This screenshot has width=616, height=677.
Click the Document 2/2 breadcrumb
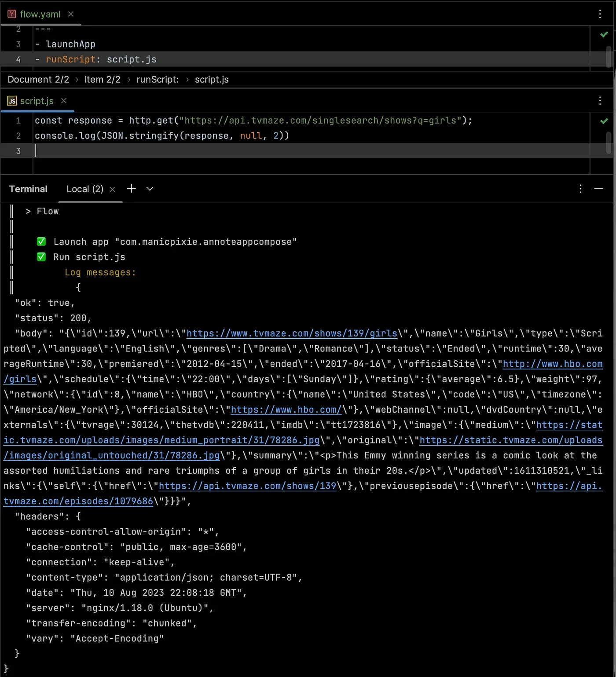pyautogui.click(x=38, y=80)
